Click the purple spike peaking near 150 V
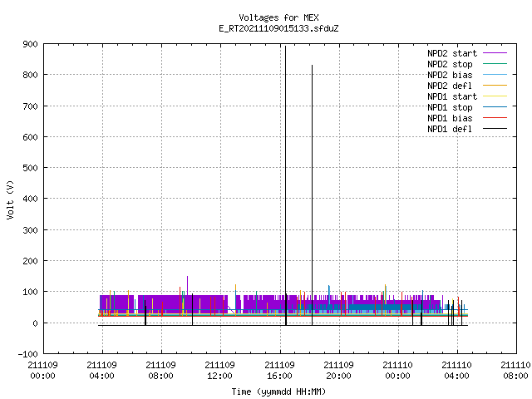 [x=187, y=286]
